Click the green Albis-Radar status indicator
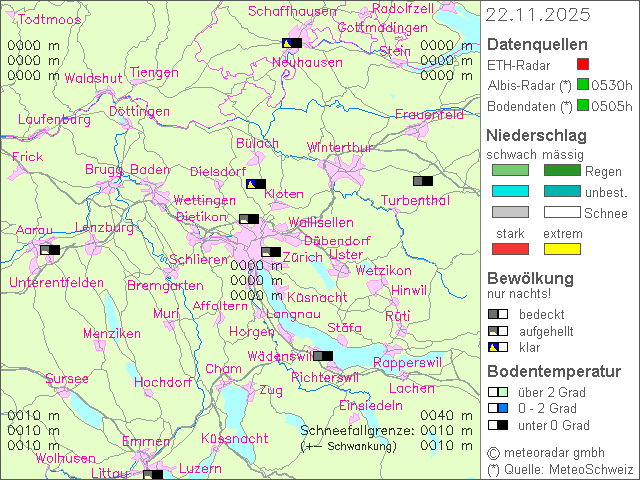The width and height of the screenshot is (640, 480). coord(583,85)
